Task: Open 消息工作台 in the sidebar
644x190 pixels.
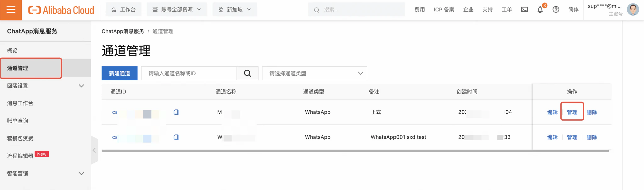Action: (20, 103)
